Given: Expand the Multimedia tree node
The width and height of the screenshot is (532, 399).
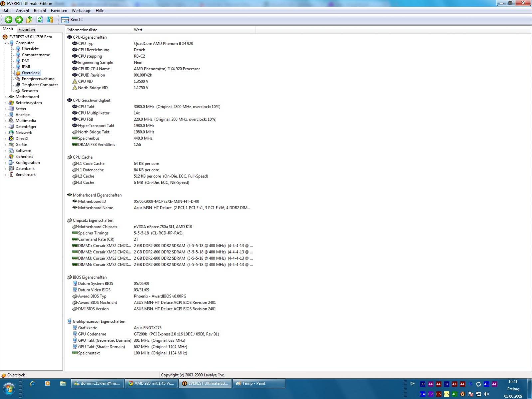Looking at the screenshot, I should 5,121.
